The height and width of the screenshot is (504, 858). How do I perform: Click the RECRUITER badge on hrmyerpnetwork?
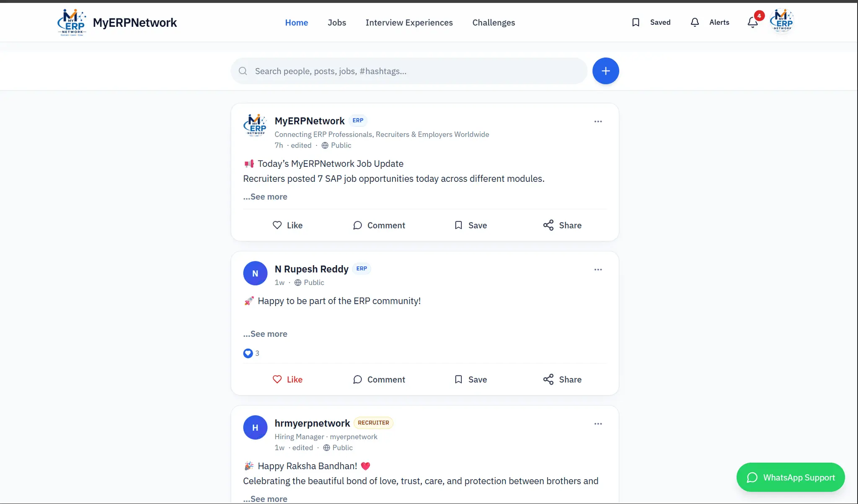coord(373,423)
